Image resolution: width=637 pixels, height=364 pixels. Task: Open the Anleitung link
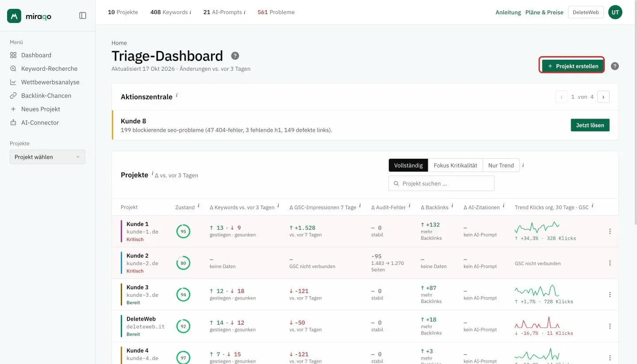pyautogui.click(x=508, y=12)
